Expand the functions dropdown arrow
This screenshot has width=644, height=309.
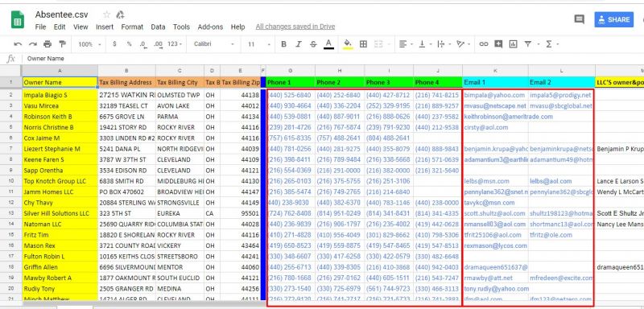(557, 44)
